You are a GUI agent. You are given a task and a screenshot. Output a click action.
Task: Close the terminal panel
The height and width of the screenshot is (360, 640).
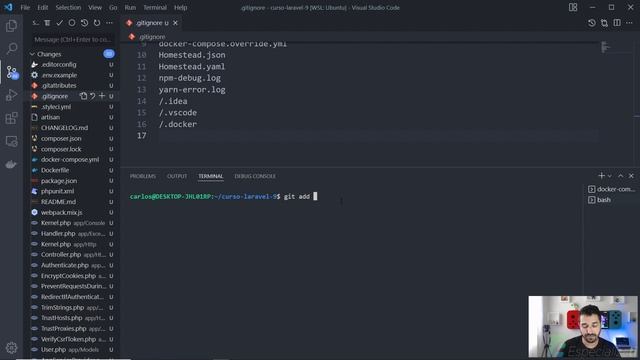click(x=631, y=176)
